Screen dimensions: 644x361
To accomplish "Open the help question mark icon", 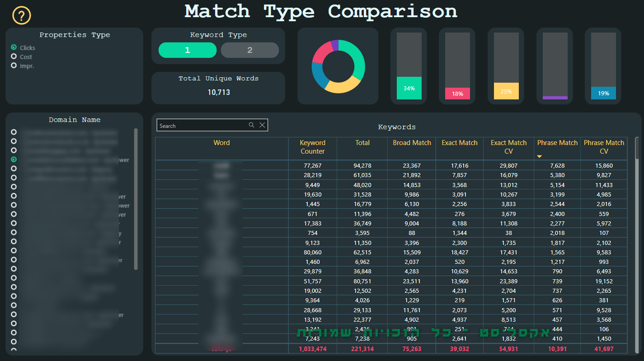I will point(21,15).
